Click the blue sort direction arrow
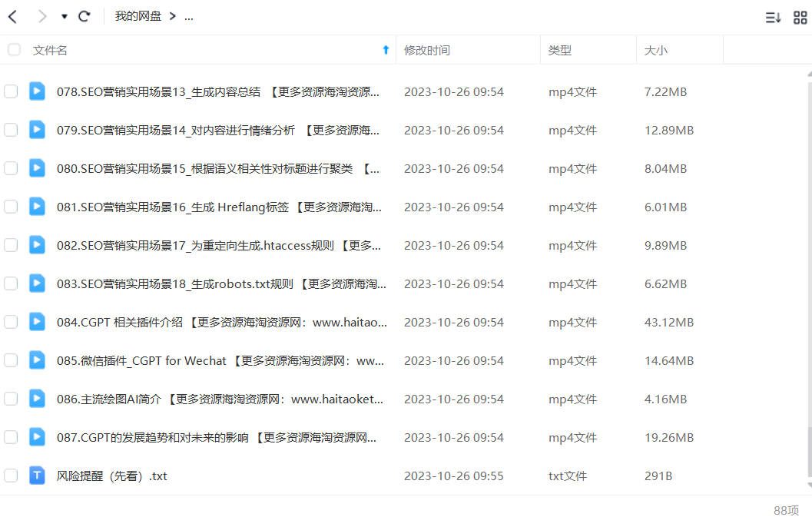Screen dimensions: 812x517 (x=386, y=50)
